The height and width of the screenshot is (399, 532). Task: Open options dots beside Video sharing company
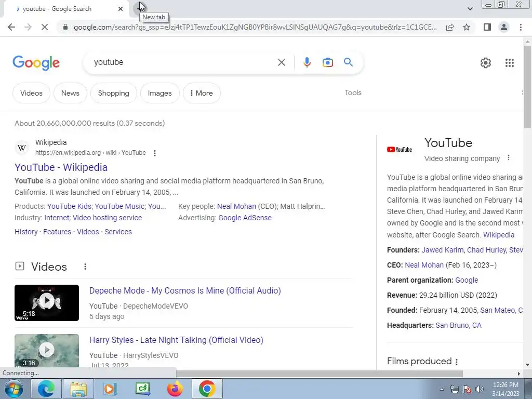[508, 158]
